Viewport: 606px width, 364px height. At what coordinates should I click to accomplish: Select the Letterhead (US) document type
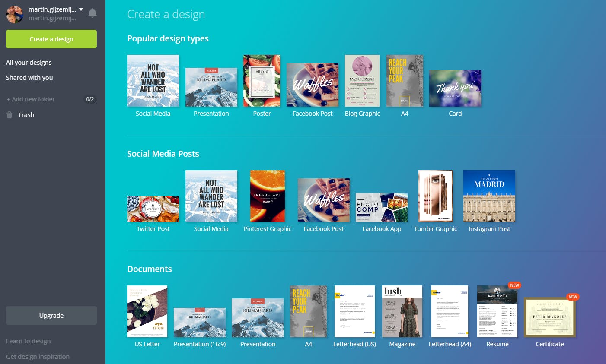pos(354,311)
